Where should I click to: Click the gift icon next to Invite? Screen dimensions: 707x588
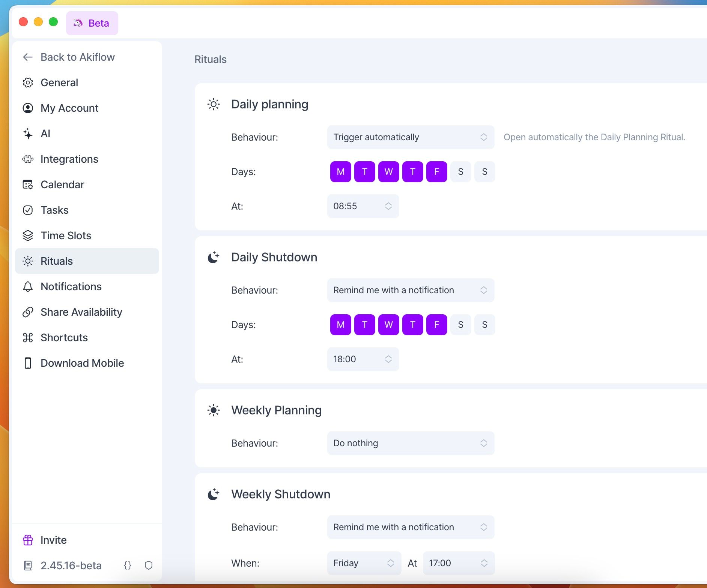[28, 540]
